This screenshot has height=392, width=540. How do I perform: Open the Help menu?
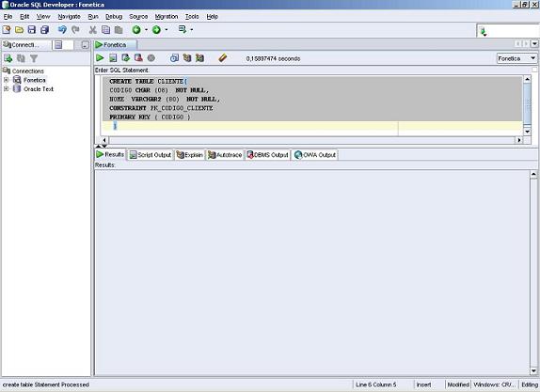(213, 17)
